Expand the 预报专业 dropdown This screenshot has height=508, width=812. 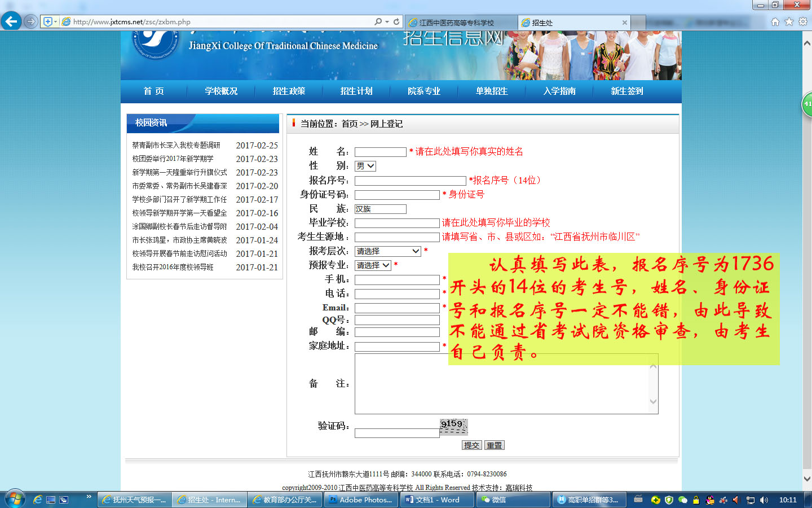(373, 265)
